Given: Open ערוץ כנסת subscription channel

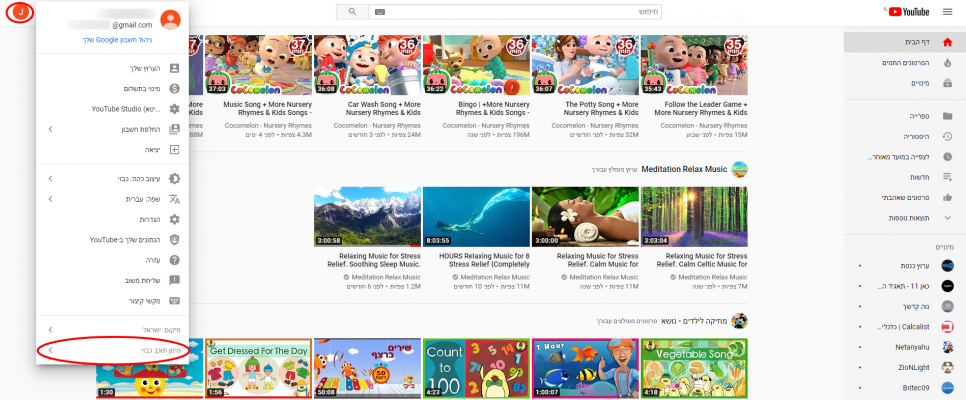Looking at the screenshot, I should 904,266.
